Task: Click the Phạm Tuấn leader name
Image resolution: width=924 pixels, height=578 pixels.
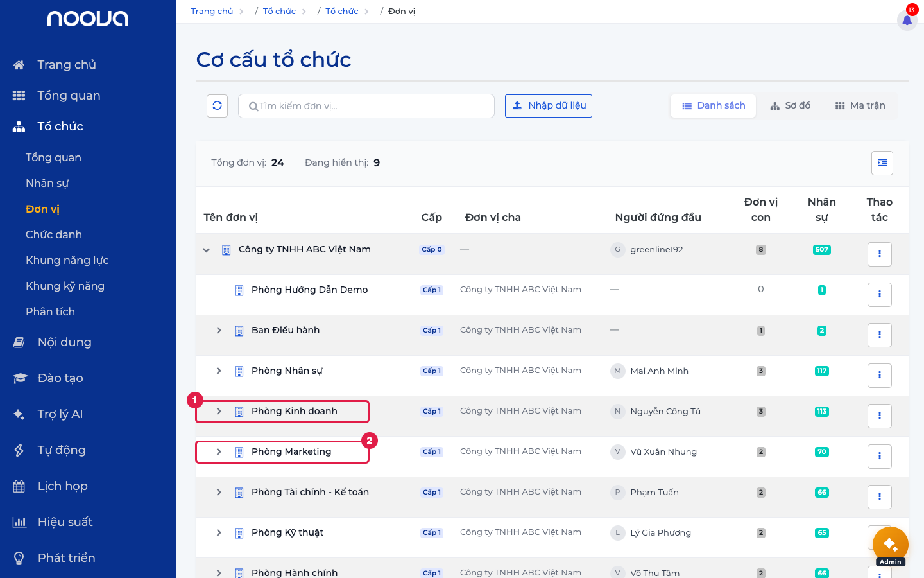Action: coord(654,493)
